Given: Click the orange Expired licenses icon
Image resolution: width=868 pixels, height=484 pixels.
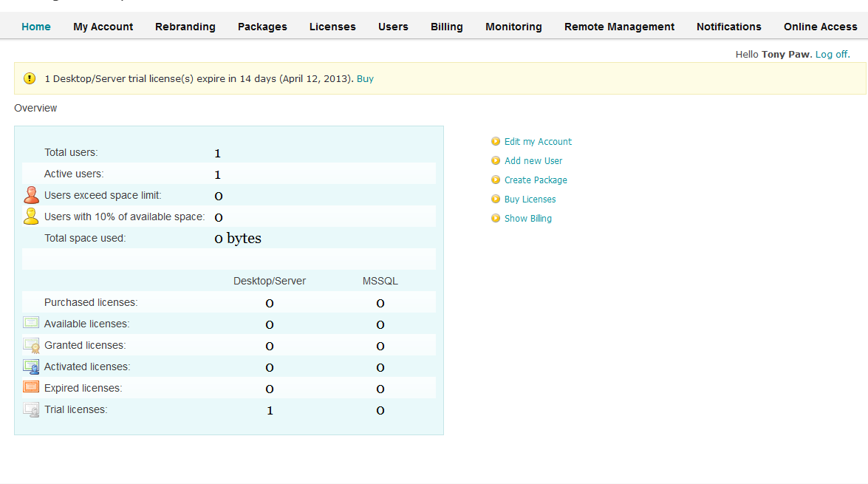Looking at the screenshot, I should point(31,387).
